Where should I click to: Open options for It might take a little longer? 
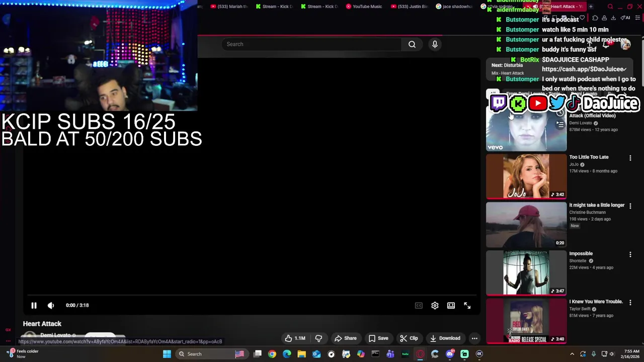pos(630,206)
